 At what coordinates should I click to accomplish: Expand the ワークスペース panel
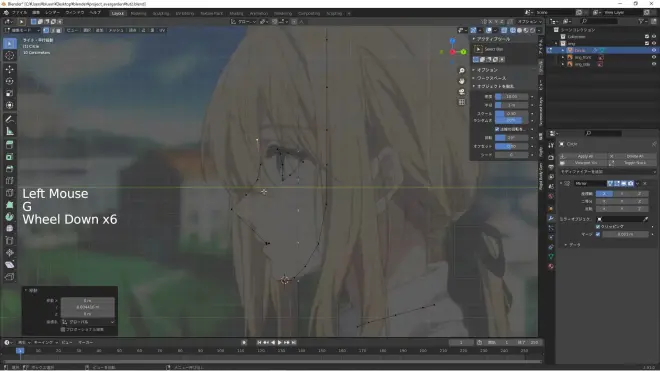click(491, 78)
